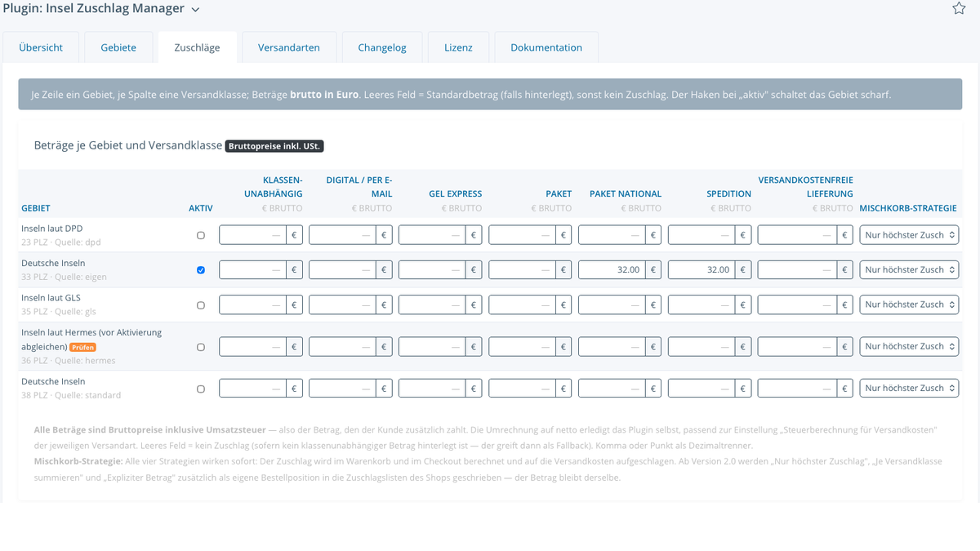Click the GEBIET column header
This screenshot has height=551, width=980.
[x=36, y=208]
